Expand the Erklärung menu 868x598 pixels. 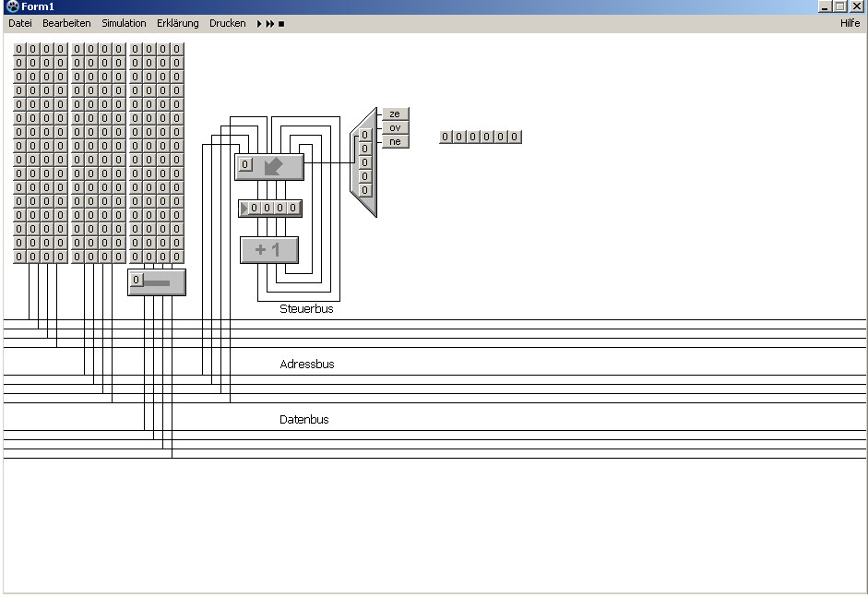point(177,24)
